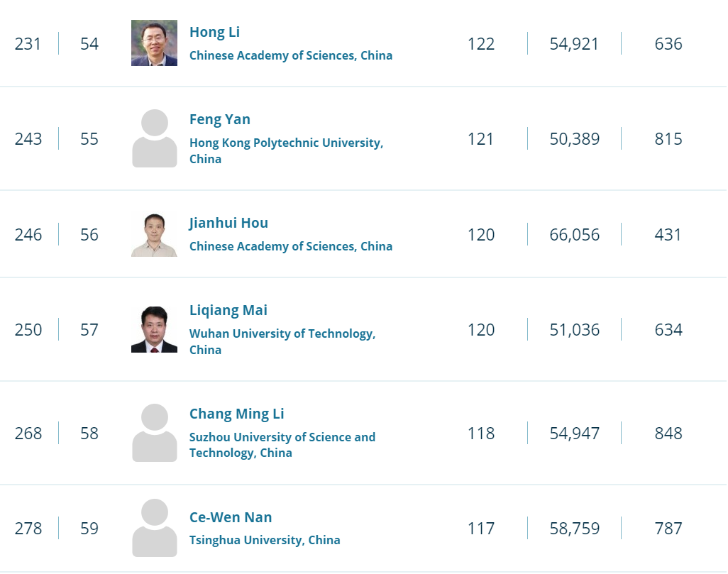Click Jianhui Hou's citation count 66,056
Viewport: 728px width, 574px height.
click(575, 234)
